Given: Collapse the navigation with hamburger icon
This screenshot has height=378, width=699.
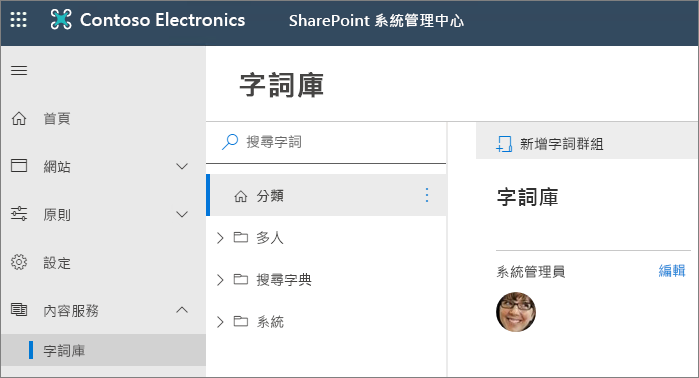Looking at the screenshot, I should click(x=19, y=70).
